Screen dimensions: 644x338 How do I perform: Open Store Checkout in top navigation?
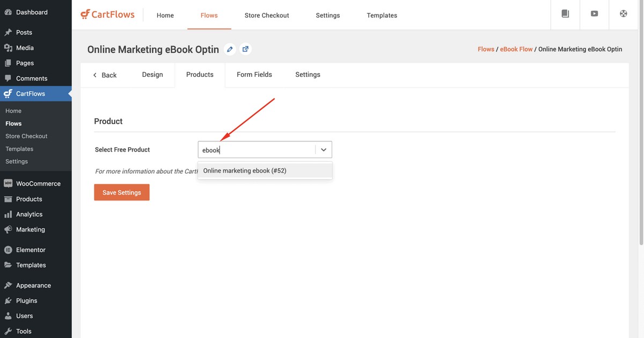[x=267, y=15]
